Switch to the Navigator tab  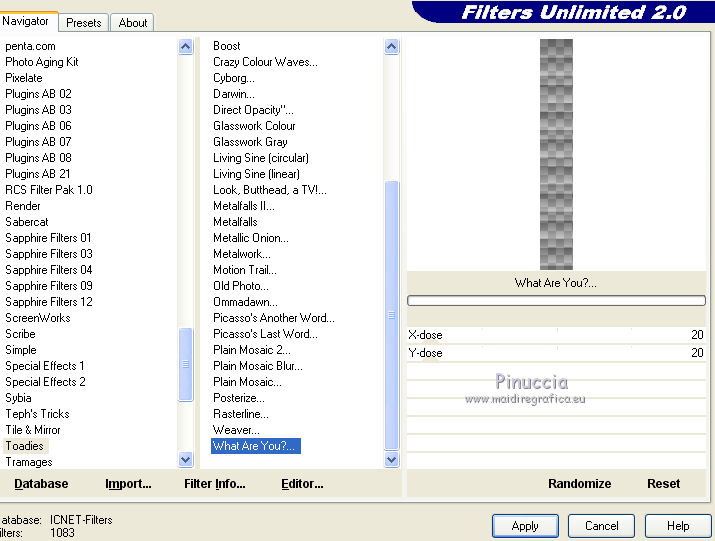click(x=27, y=21)
